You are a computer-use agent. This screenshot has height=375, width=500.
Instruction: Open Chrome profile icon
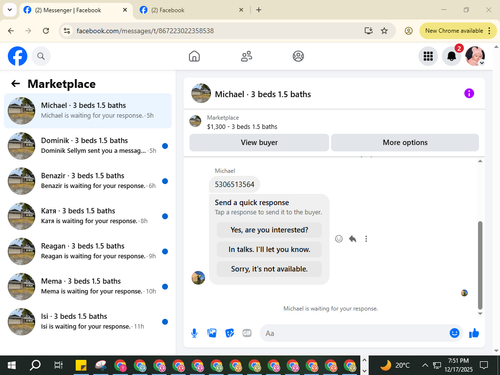408,31
